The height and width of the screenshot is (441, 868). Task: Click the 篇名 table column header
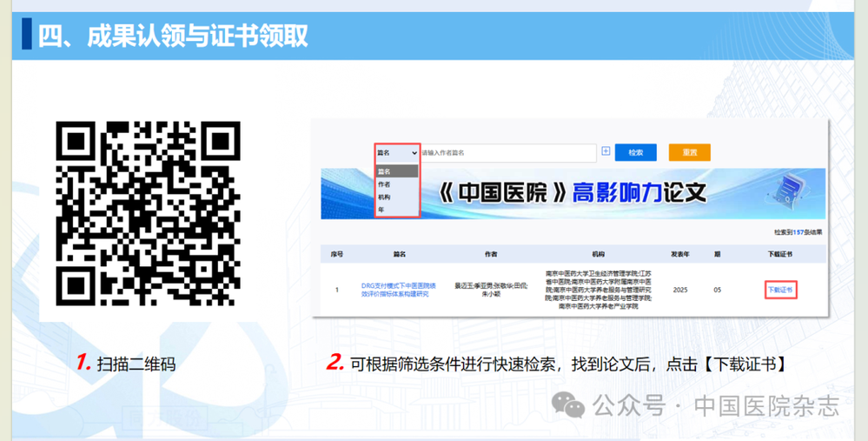pyautogui.click(x=399, y=254)
